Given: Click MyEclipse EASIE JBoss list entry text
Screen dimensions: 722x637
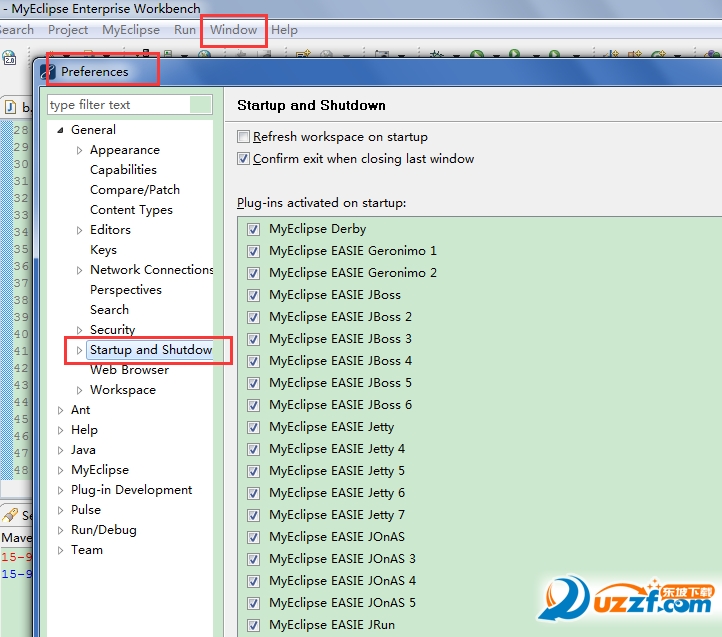Looking at the screenshot, I should [x=335, y=295].
